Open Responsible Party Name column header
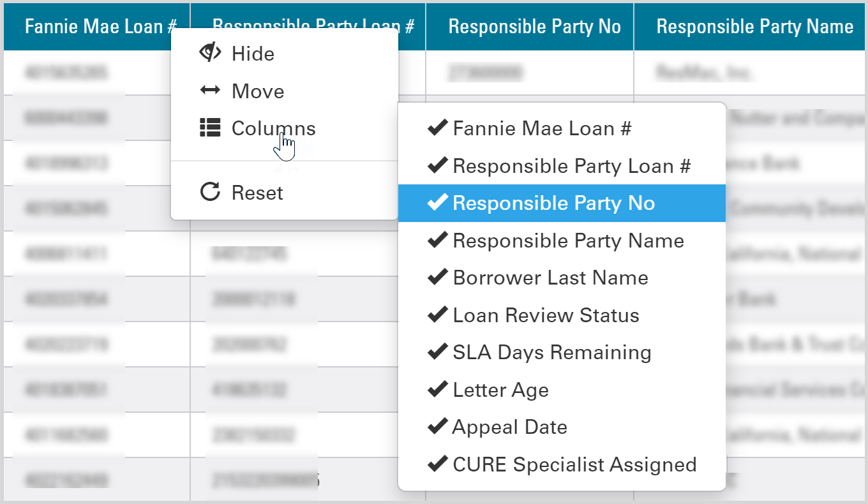This screenshot has width=868, height=504. coord(754,26)
